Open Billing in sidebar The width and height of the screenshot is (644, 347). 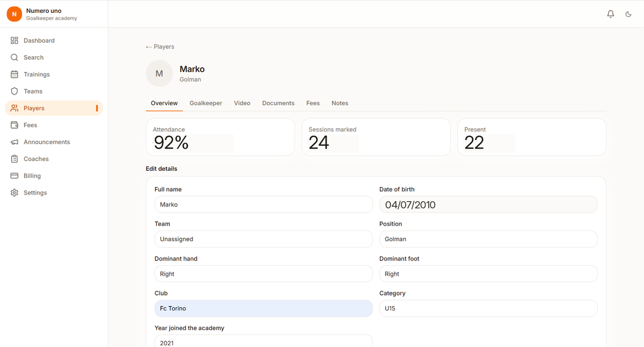[54, 176]
